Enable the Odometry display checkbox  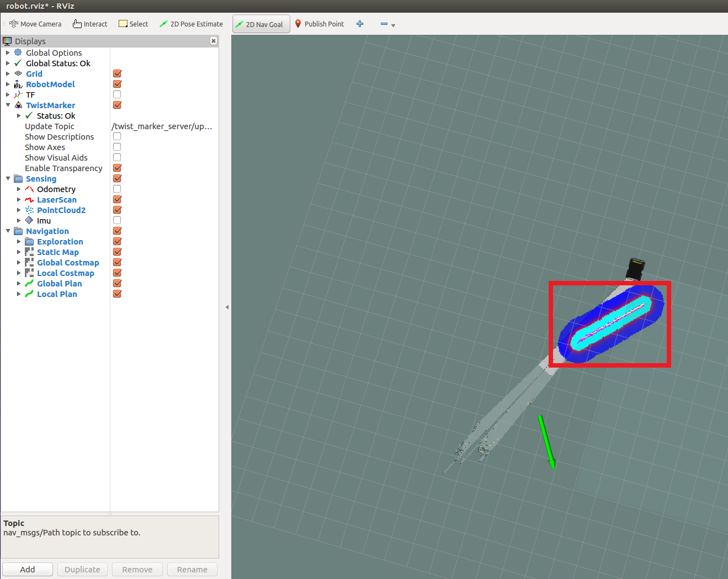point(117,189)
